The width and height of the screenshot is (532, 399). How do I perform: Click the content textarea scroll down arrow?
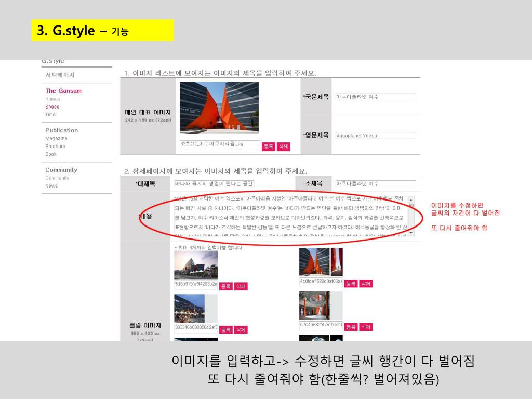click(x=411, y=233)
